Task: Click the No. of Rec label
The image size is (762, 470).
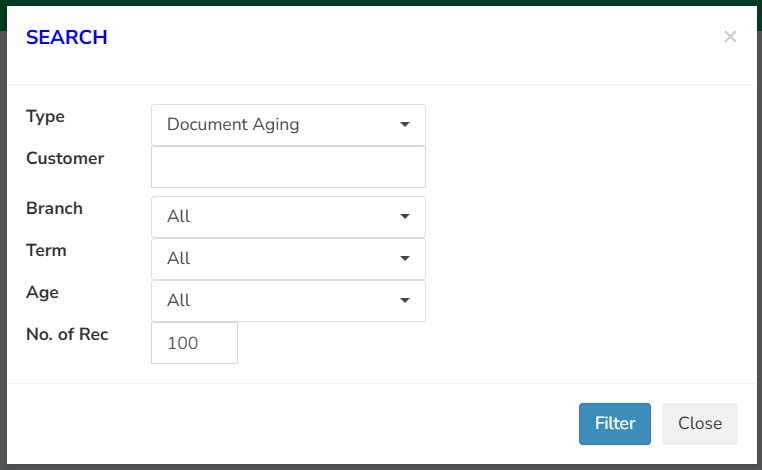Action: coord(67,334)
